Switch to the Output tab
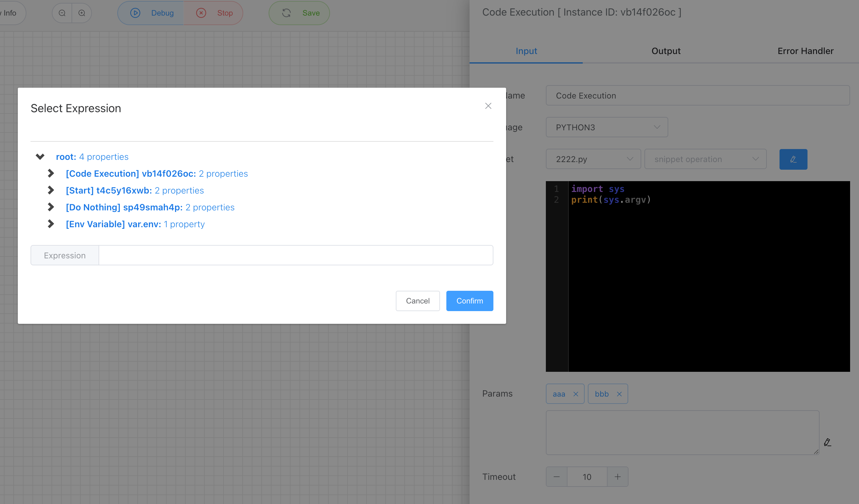 click(666, 51)
